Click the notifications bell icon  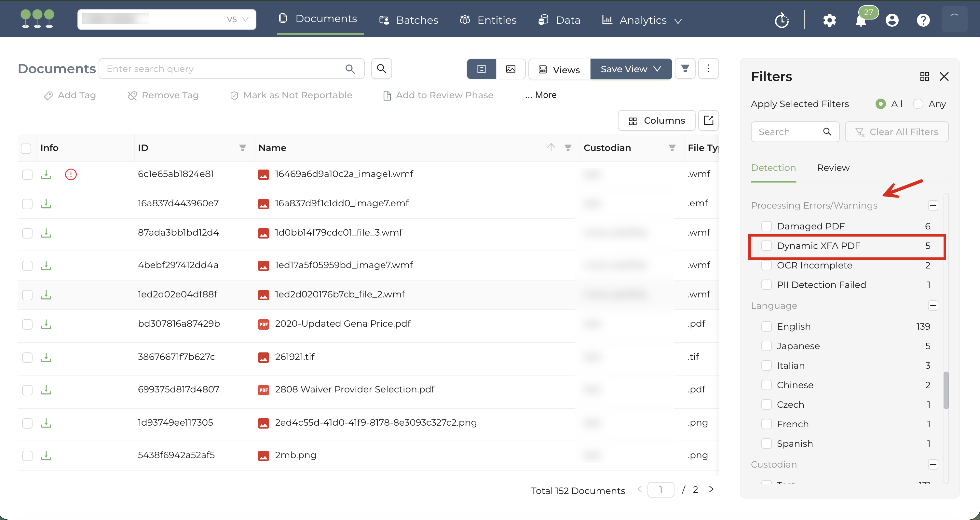pos(861,21)
